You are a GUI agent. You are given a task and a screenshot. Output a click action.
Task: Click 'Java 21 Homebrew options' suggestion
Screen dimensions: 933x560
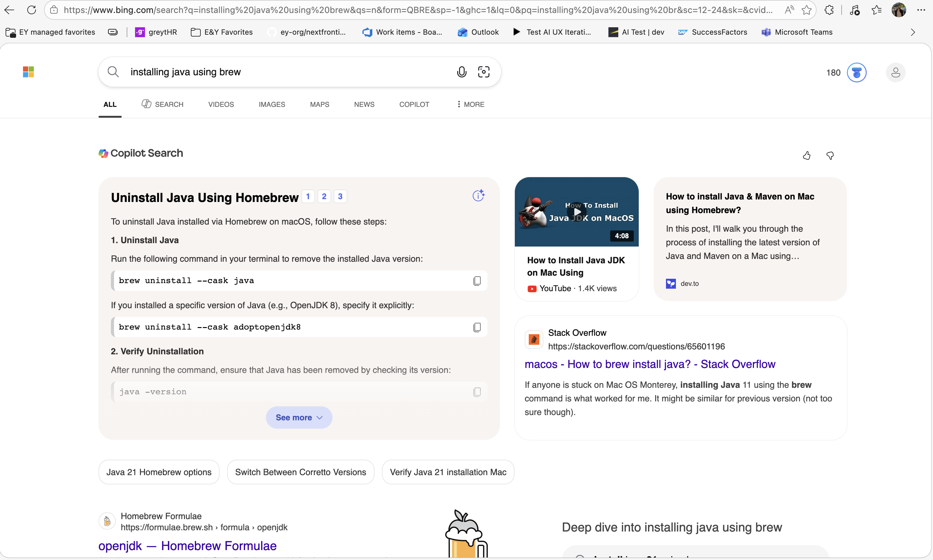click(x=159, y=472)
